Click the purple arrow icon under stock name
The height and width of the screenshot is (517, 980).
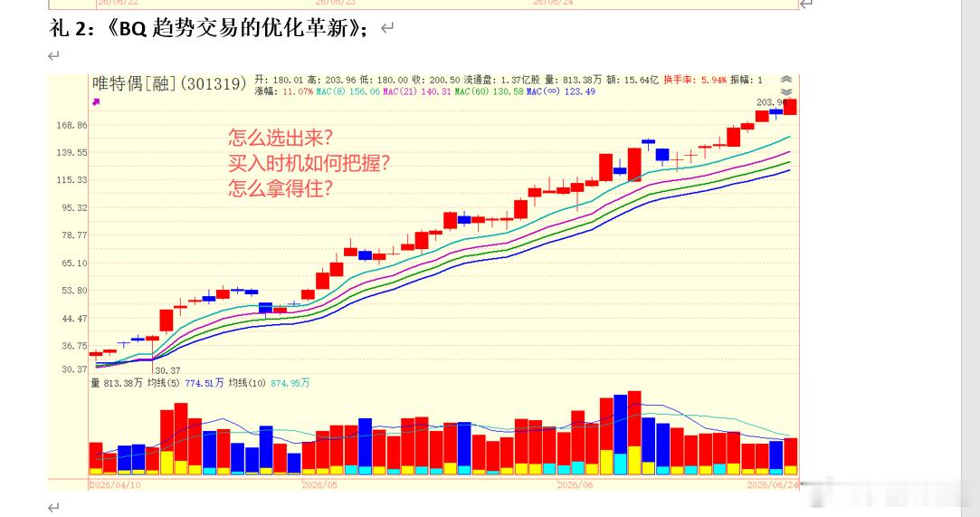pos(96,102)
